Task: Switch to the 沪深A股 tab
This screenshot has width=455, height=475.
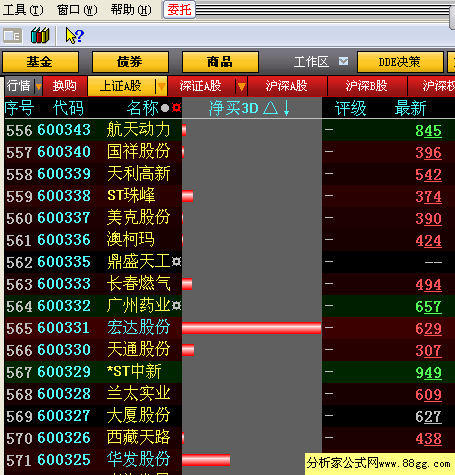Action: [287, 86]
